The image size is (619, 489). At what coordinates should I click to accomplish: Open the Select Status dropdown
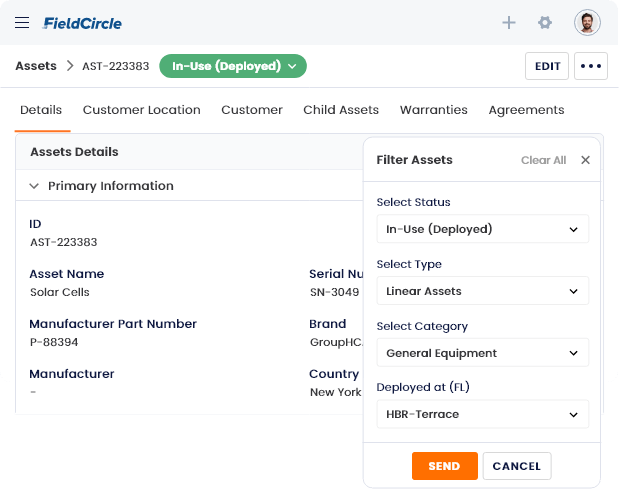[482, 229]
